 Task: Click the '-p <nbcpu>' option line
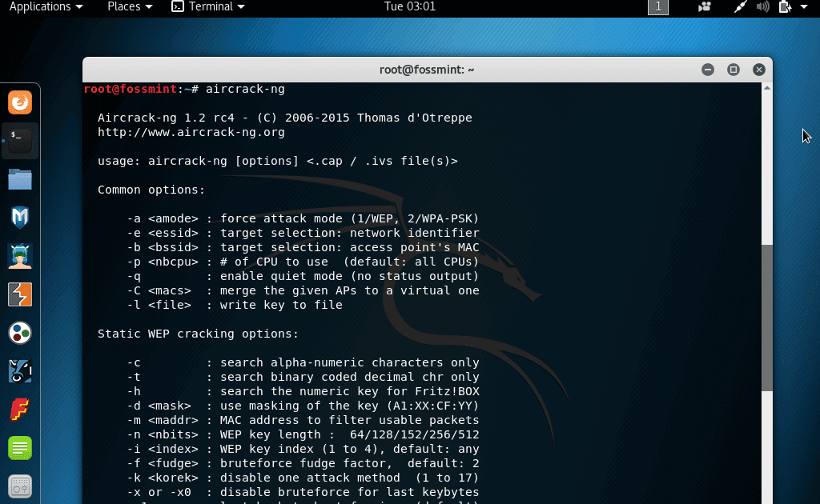303,262
